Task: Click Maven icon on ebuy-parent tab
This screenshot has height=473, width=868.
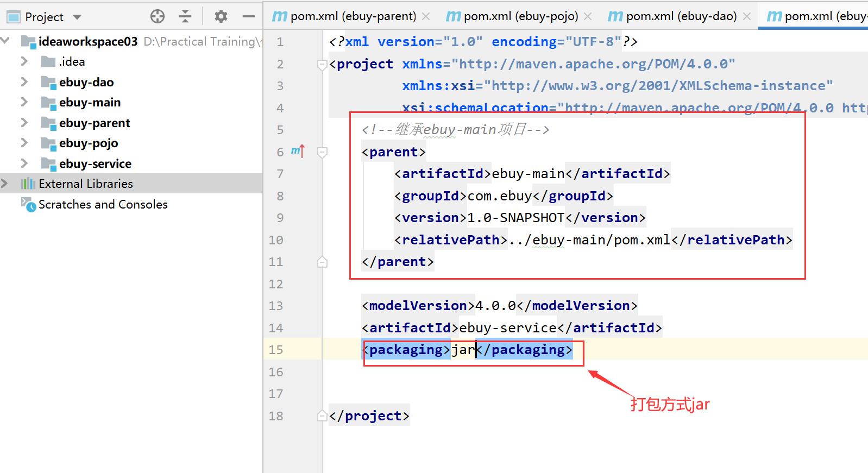Action: point(279,16)
